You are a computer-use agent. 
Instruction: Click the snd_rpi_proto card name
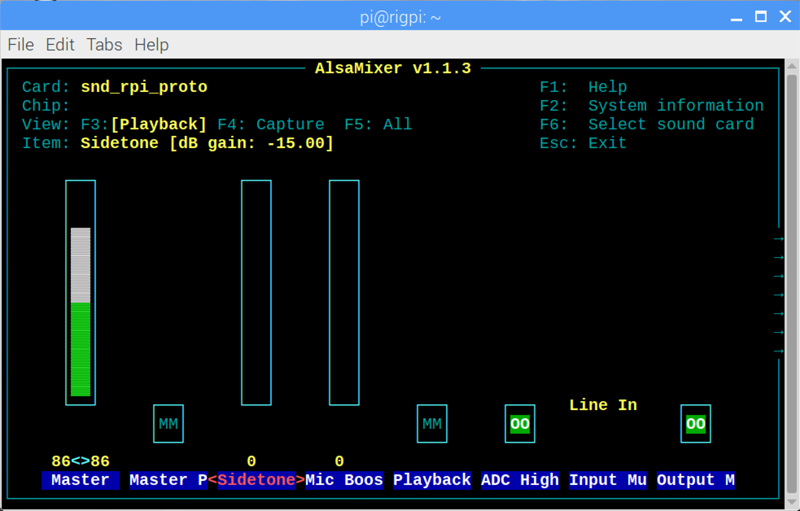point(144,87)
